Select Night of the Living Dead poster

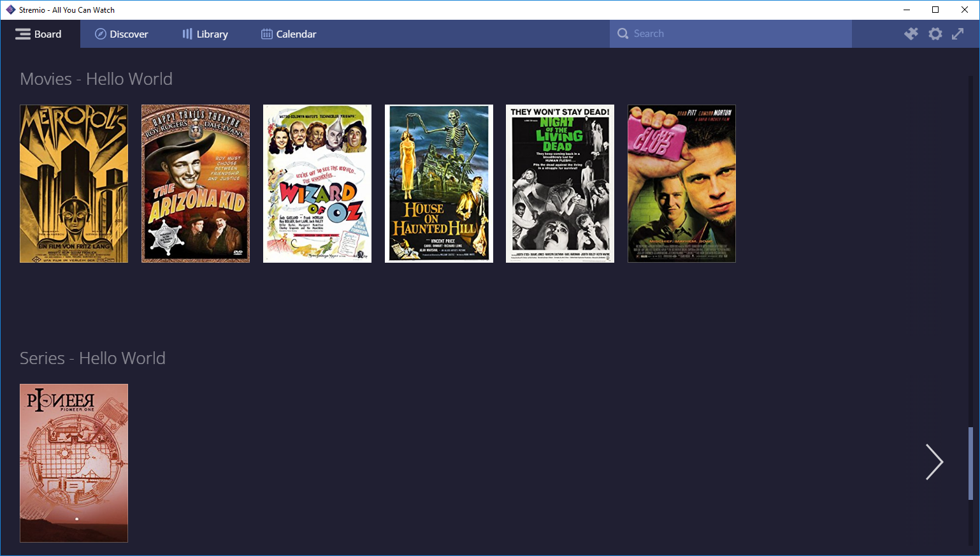(x=560, y=184)
